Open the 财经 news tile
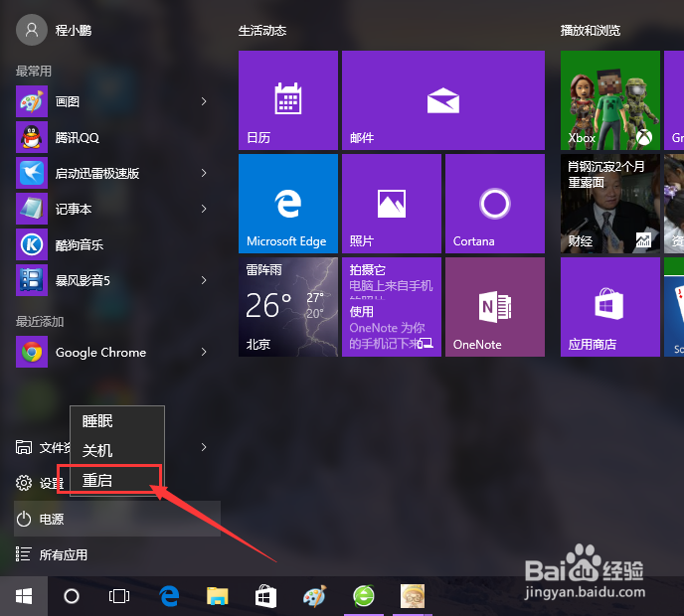 (609, 204)
